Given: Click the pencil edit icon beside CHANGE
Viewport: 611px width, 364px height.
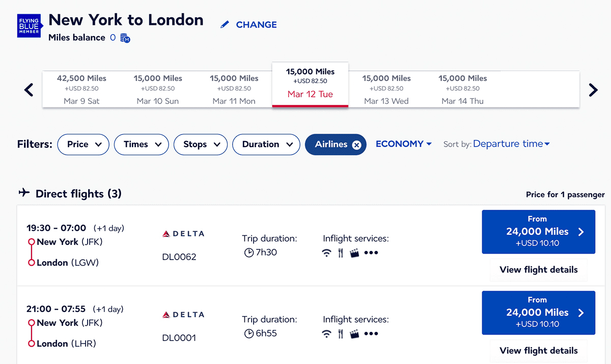Looking at the screenshot, I should coord(225,24).
